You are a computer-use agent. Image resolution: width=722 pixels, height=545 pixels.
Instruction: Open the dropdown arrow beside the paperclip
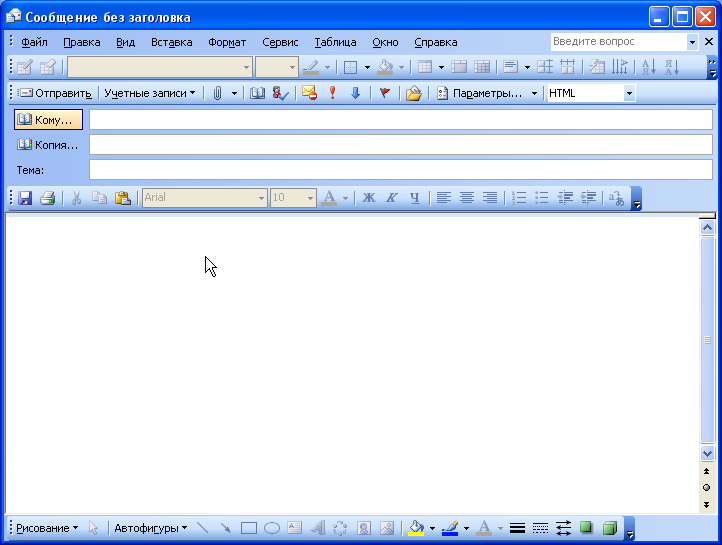coord(234,93)
